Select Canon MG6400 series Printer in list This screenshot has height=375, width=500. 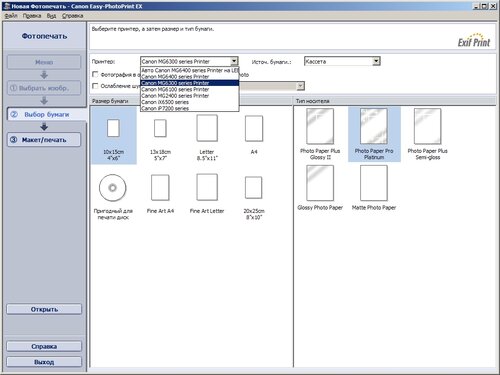click(190, 77)
